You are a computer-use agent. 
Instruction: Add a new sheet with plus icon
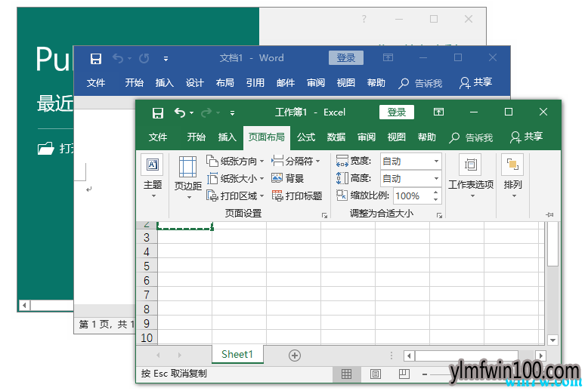[x=295, y=356]
